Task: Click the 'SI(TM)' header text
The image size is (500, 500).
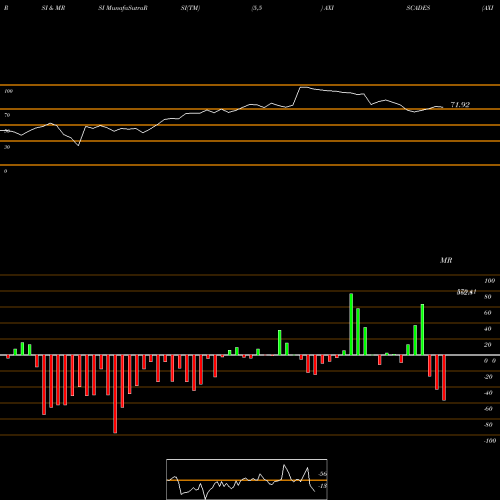Action: (x=190, y=8)
